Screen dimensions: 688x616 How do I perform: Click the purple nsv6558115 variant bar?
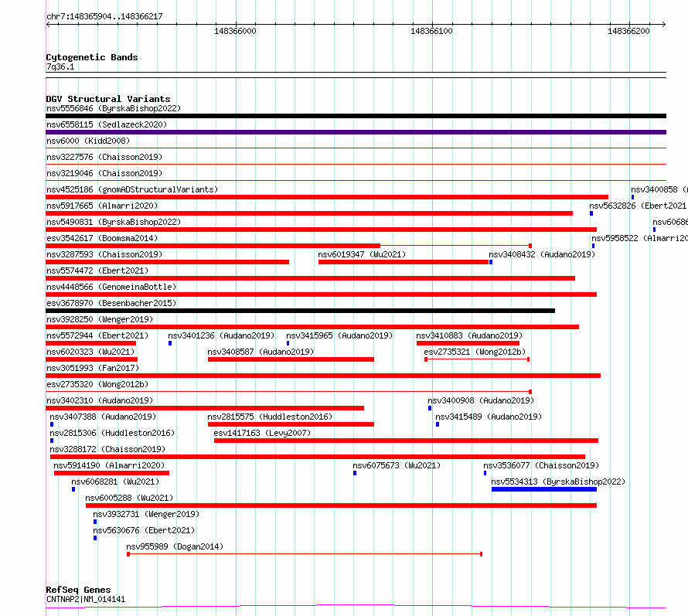point(356,132)
